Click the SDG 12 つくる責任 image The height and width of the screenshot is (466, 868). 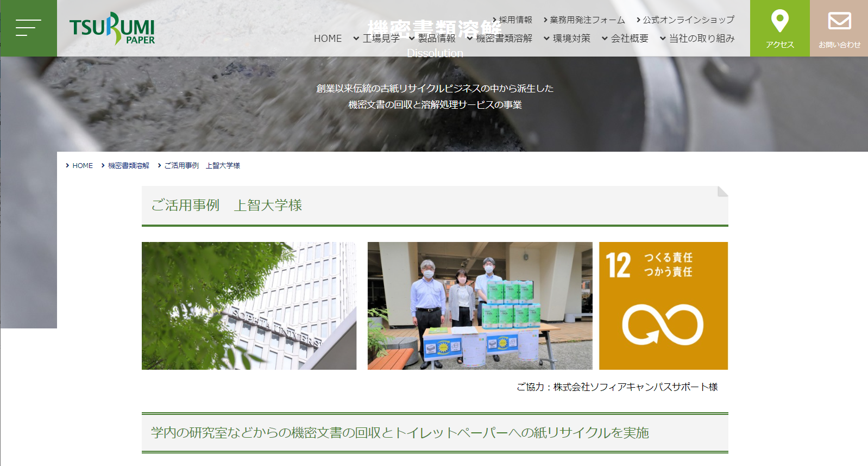(663, 306)
